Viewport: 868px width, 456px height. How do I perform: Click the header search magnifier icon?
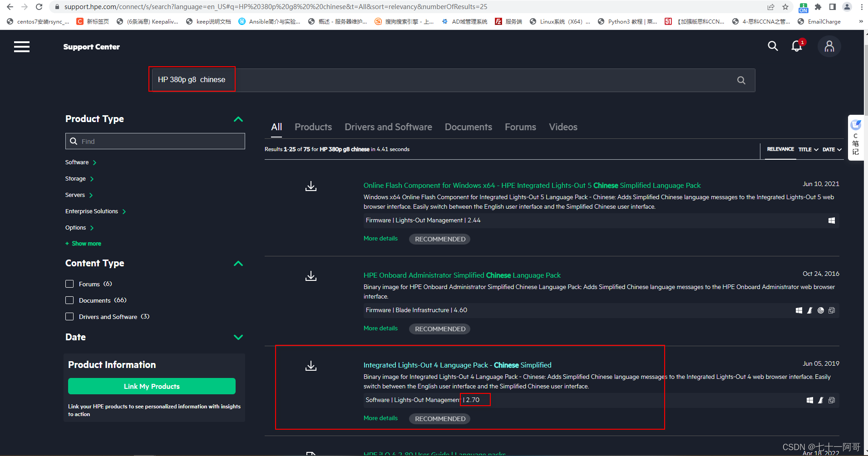(x=773, y=46)
